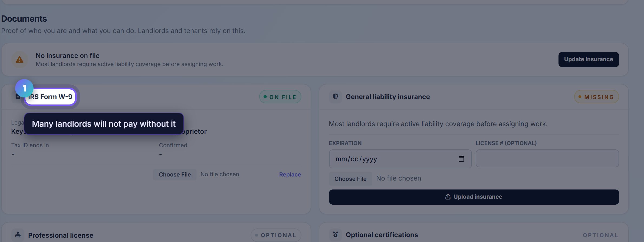
Task: Click the OPTIONAL label on Optional certifications
Action: (600, 235)
